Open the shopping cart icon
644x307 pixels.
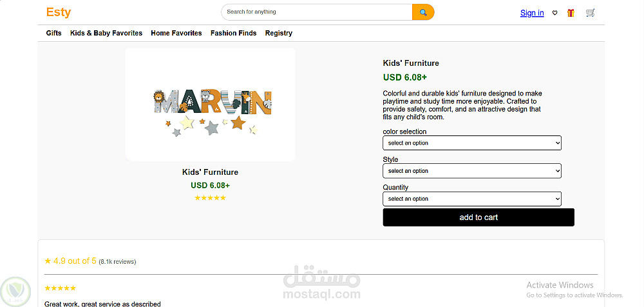point(590,13)
